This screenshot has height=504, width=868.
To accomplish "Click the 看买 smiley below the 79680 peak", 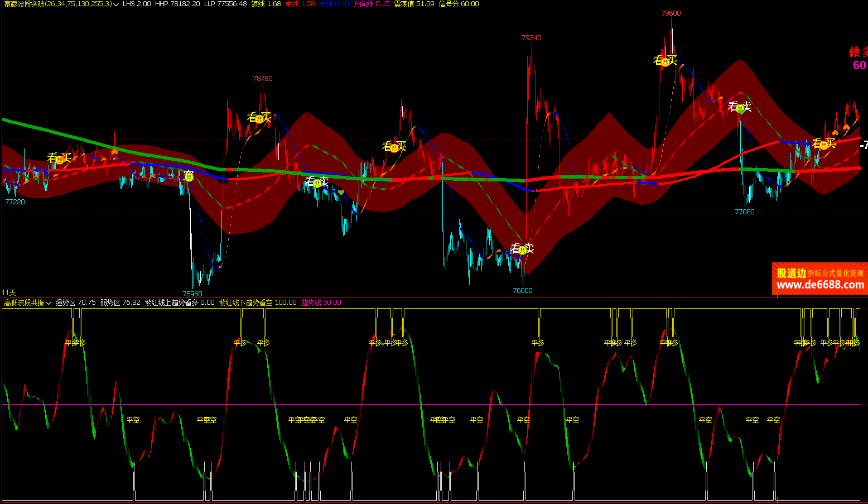I will (x=665, y=61).
